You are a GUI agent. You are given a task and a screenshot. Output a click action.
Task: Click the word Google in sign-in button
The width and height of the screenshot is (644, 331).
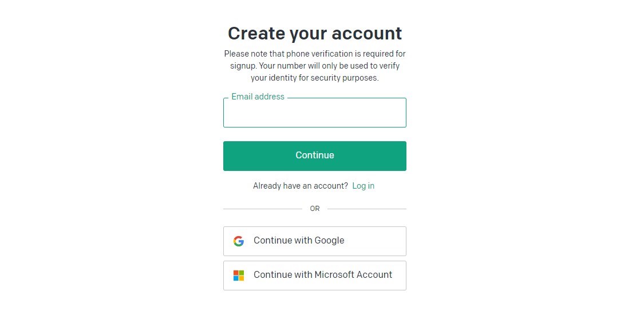tap(329, 241)
